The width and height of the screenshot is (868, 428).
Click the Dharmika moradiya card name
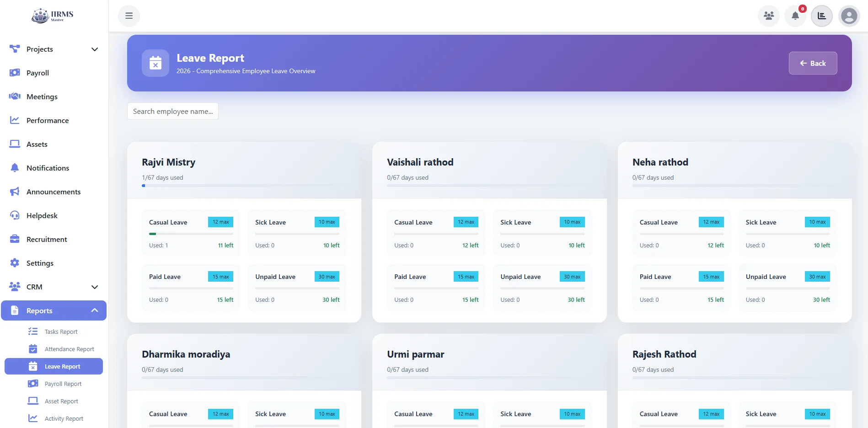[186, 354]
